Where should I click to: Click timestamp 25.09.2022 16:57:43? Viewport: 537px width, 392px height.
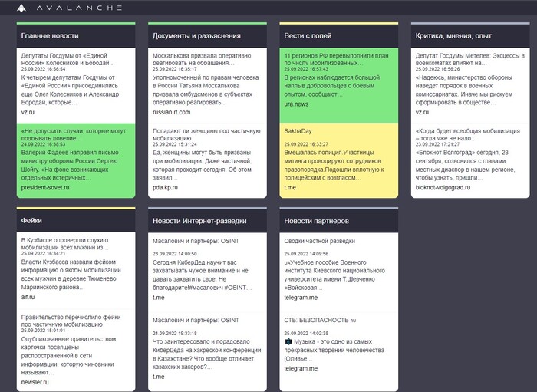pyautogui.click(x=306, y=69)
